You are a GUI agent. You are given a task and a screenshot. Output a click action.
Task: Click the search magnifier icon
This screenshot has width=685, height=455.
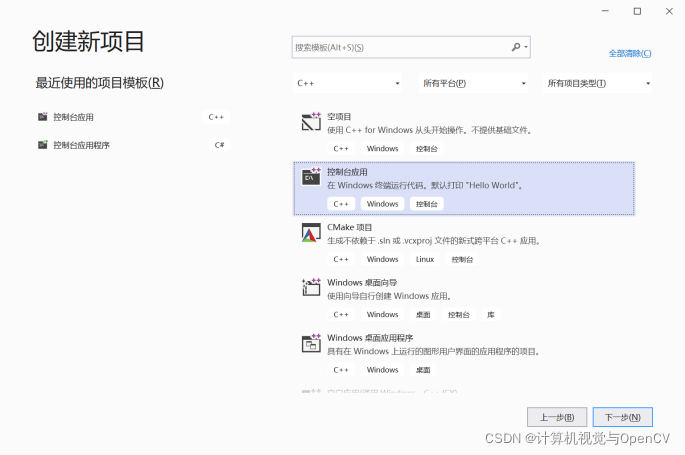pos(516,47)
